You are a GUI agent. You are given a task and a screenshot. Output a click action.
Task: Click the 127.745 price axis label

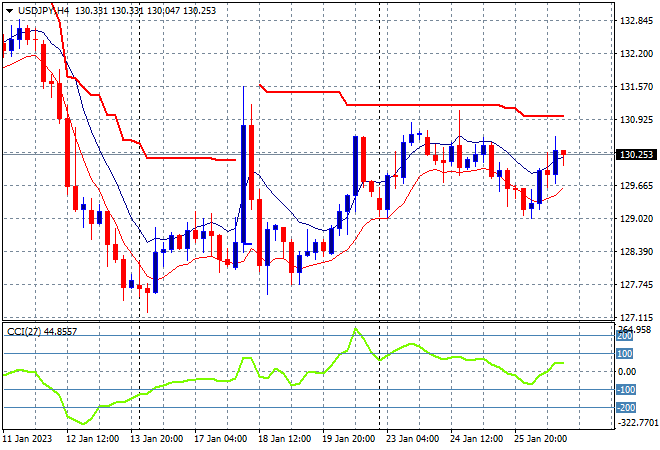coord(637,285)
